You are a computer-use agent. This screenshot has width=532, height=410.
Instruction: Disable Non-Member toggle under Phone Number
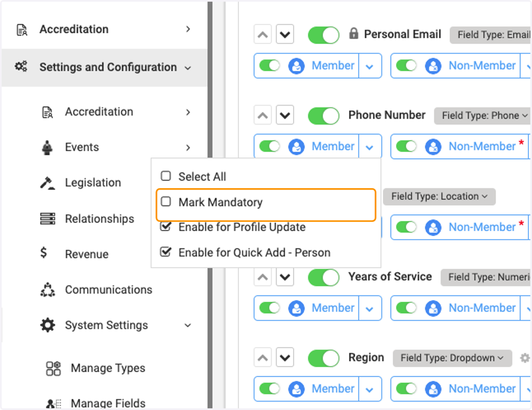pyautogui.click(x=407, y=146)
